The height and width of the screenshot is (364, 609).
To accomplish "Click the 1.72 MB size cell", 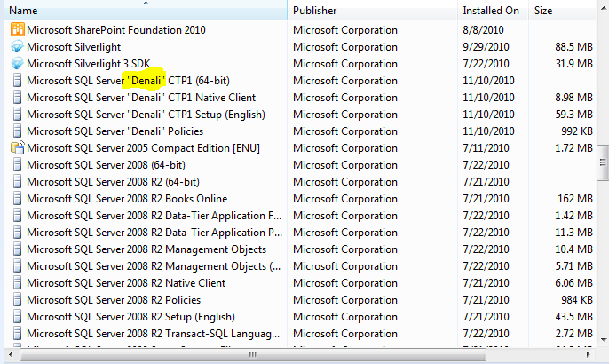I will (x=573, y=148).
